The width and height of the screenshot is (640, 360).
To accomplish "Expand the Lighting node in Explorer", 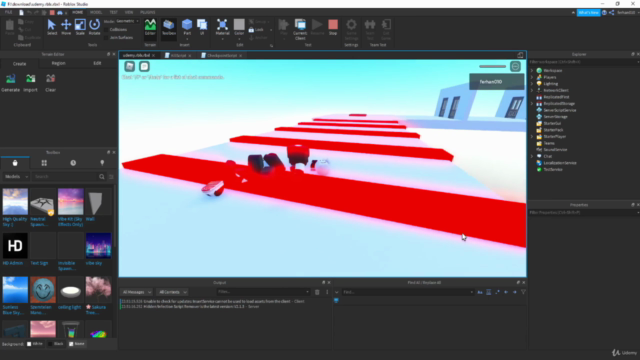I will 532,84.
